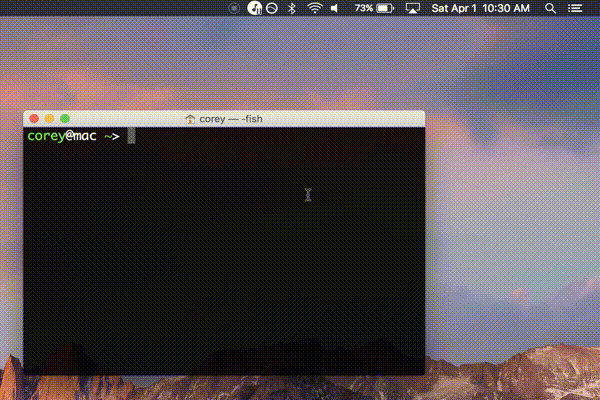Minimize the terminal with yellow button
This screenshot has height=400, width=600.
tap(49, 119)
